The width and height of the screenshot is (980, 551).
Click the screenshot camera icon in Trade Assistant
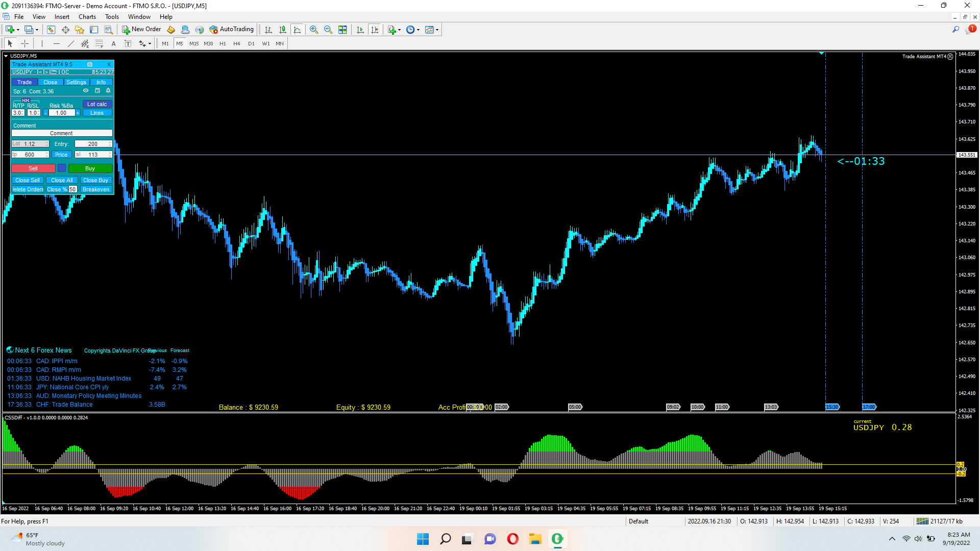click(x=90, y=64)
